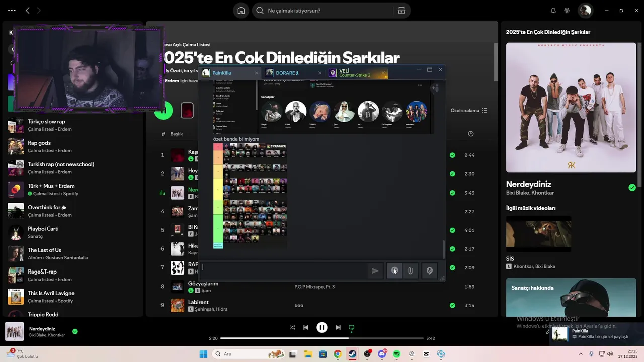Screen dimensions: 644x362
Task: Open SİS related music video thumbnail
Action: (538, 234)
